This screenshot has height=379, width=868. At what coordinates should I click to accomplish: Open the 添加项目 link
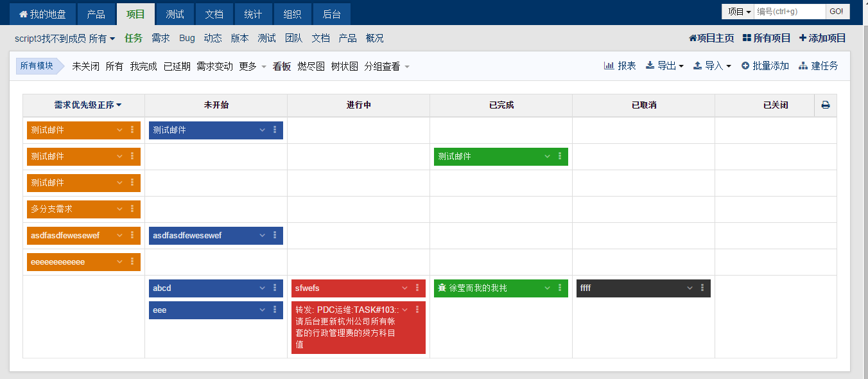[x=822, y=38]
